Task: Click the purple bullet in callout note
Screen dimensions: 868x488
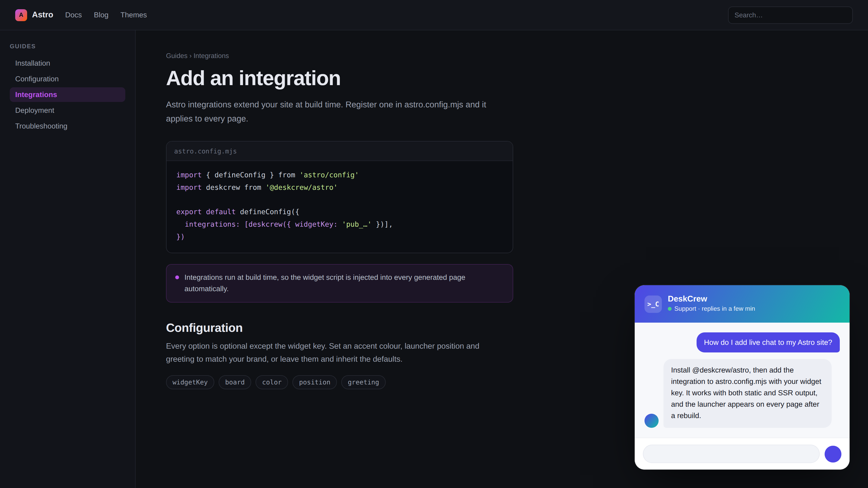Action: click(177, 278)
